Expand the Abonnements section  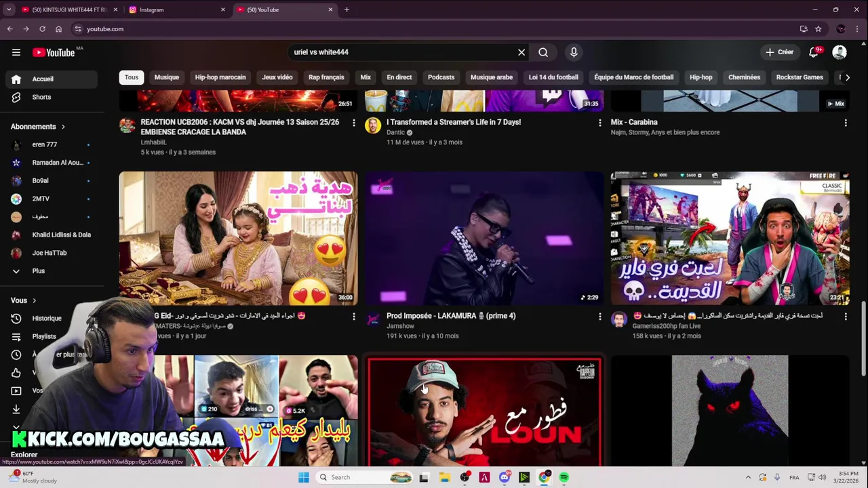point(38,127)
